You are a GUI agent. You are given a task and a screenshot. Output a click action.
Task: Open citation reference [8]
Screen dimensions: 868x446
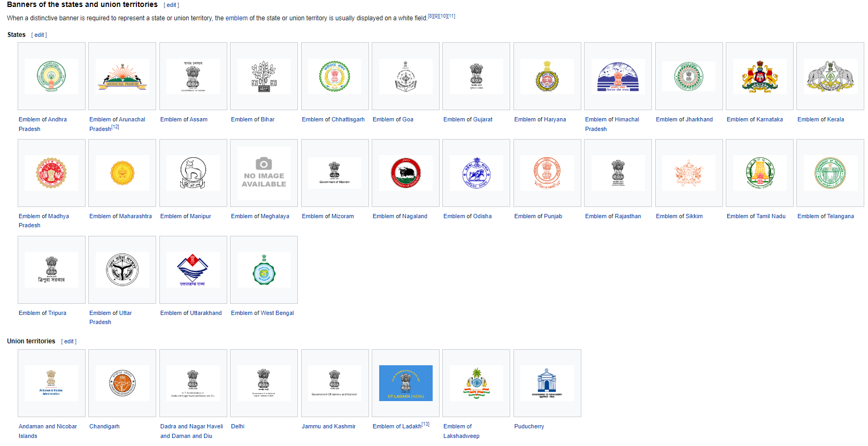pos(431,16)
